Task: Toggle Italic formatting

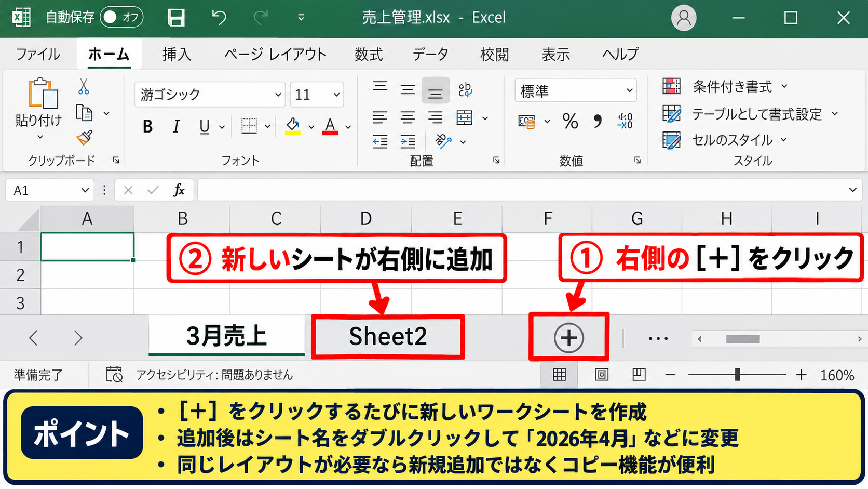Action: 176,126
